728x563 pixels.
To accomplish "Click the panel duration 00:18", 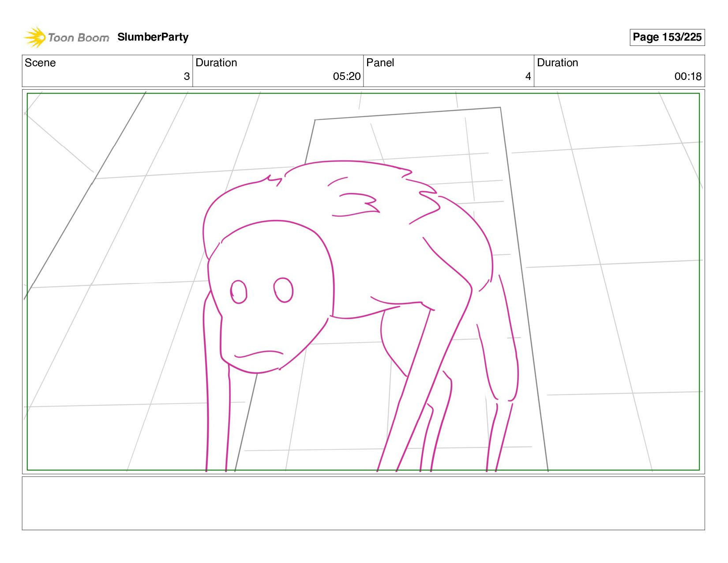I will (x=688, y=76).
